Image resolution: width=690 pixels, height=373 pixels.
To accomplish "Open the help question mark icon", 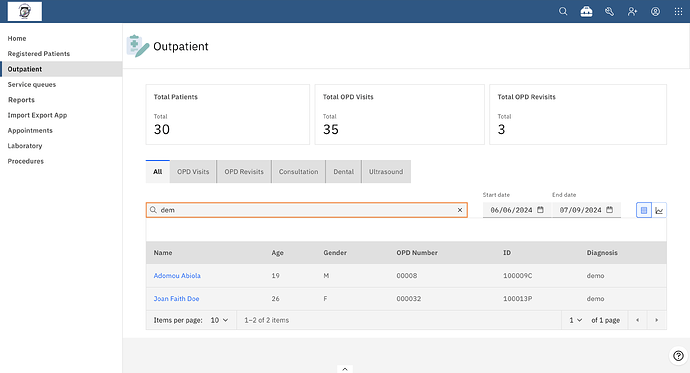I will 678,355.
